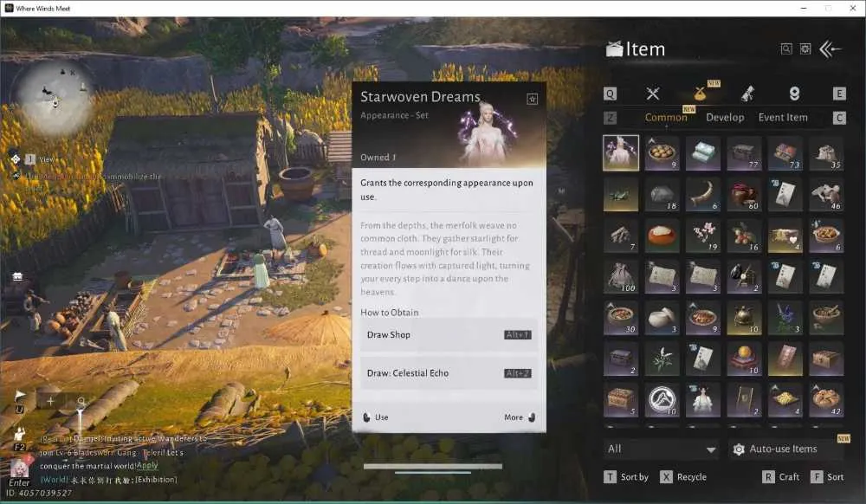Open Draw: Celestial Echo obtain option
This screenshot has height=504, width=866.
[x=449, y=373]
